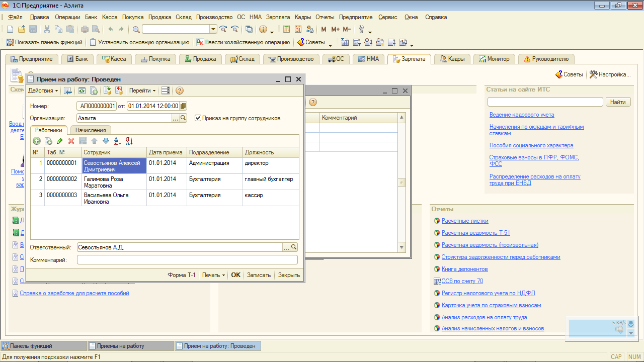644x362 pixels.
Task: Open the Перейти dropdown menu
Action: pos(142,90)
